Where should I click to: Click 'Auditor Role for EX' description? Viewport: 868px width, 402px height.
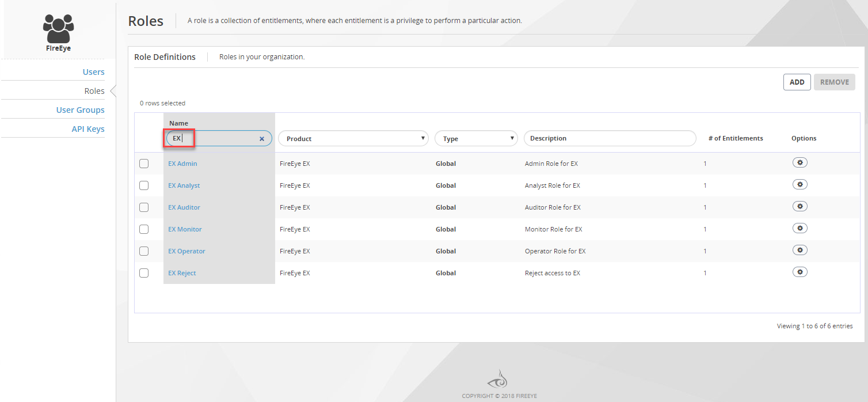pos(553,207)
